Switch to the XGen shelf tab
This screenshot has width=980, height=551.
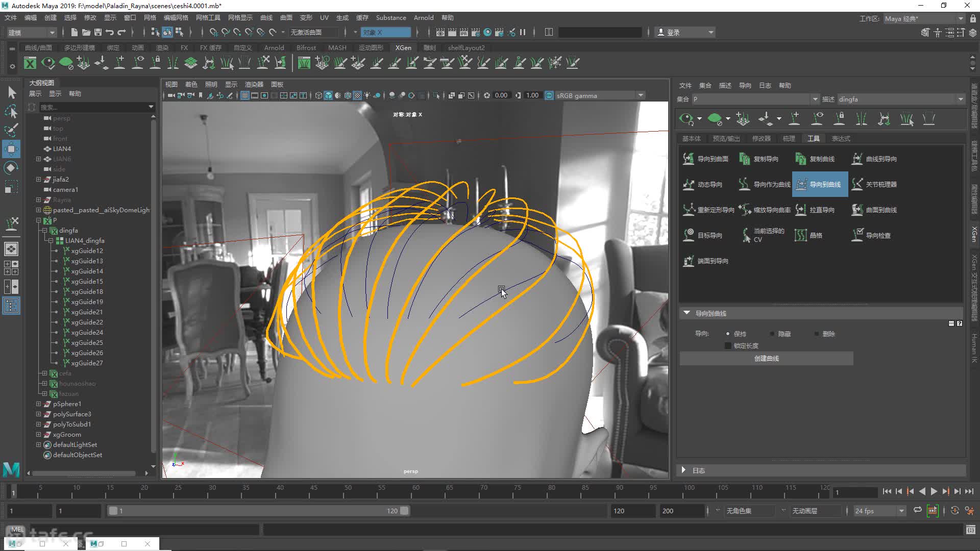pyautogui.click(x=403, y=47)
